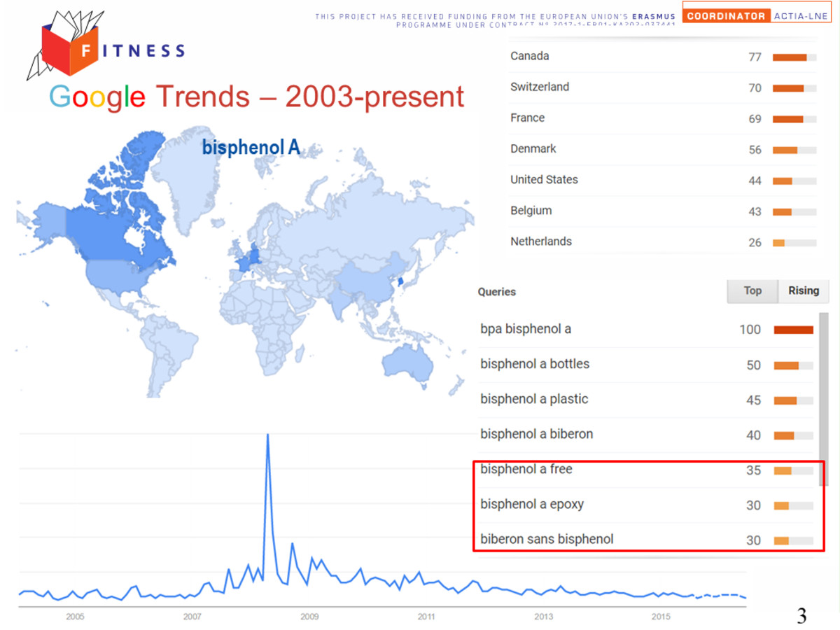Switch to the Rising queries tab
840x630 pixels.
[x=803, y=291]
